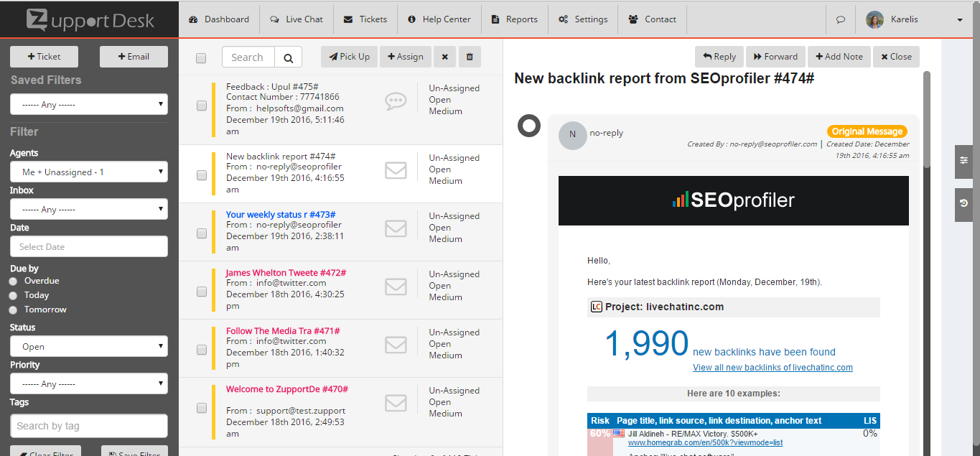Open the Status dropdown showing Open
This screenshot has width=980, height=456.
[x=89, y=346]
